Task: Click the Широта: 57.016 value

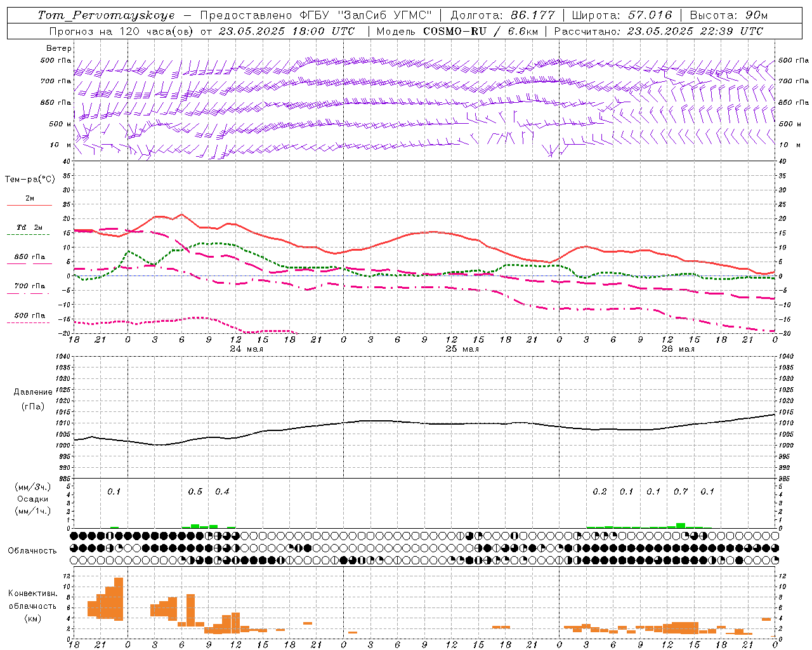Action: coord(621,15)
